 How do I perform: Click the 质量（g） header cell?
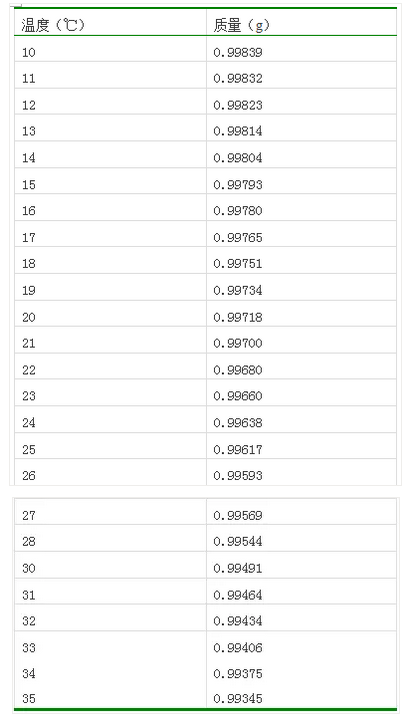point(301,24)
